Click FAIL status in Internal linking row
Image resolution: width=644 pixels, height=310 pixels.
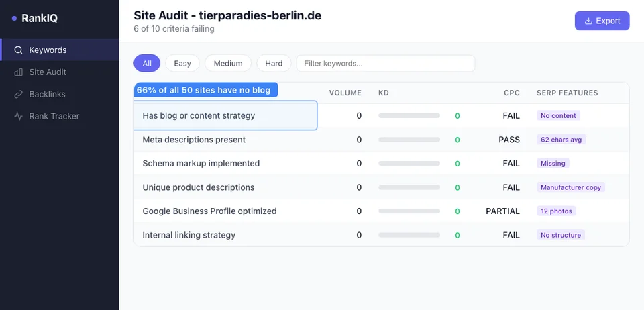tap(511, 235)
